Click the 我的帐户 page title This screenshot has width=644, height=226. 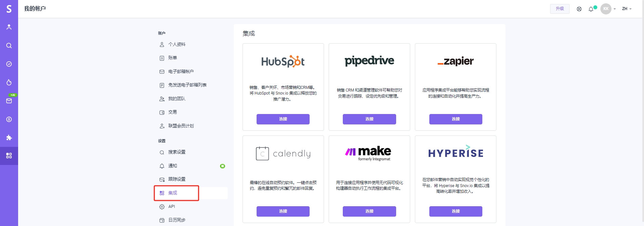pyautogui.click(x=35, y=9)
